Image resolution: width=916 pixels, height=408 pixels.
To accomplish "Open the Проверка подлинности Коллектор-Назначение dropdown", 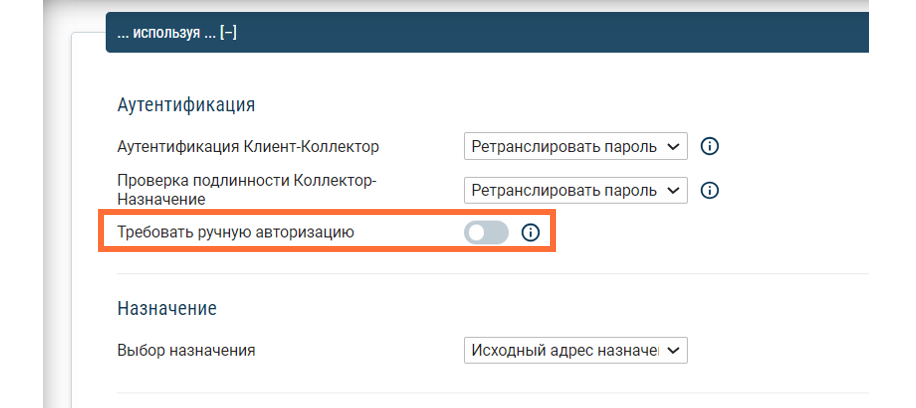I will [x=575, y=190].
